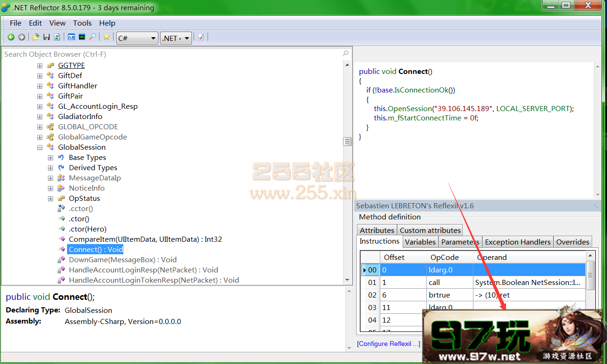Viewport: 607px width, 364px height.
Task: Open the C# language dropdown
Action: tap(137, 38)
